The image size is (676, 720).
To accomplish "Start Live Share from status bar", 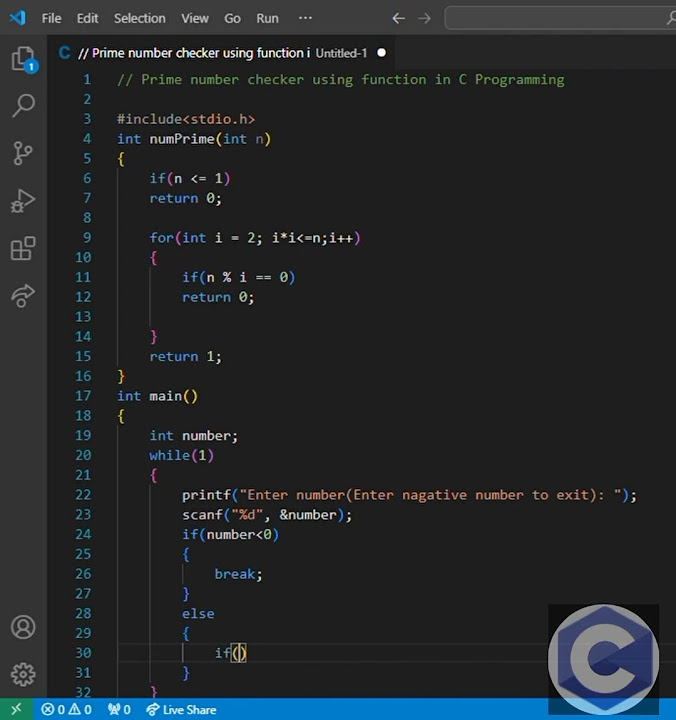I will 181,709.
